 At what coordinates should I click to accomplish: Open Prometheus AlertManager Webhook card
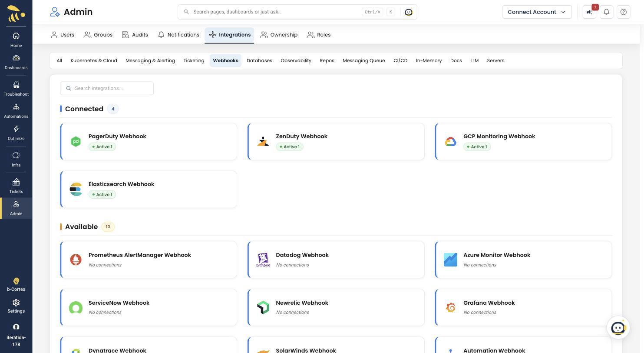tap(149, 260)
